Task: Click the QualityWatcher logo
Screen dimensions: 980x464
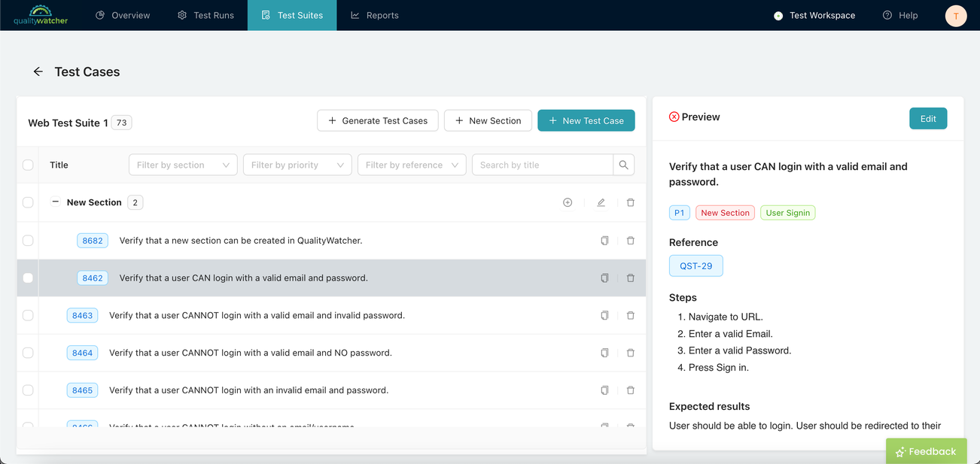Action: 41,15
